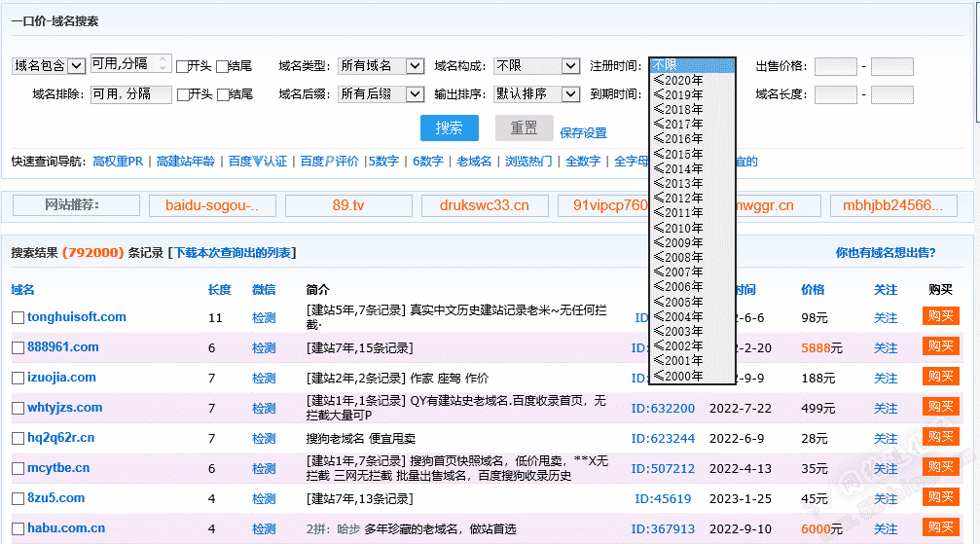Buy tonghuisoft.com with 购买 button
The height and width of the screenshot is (544, 980).
(x=941, y=315)
